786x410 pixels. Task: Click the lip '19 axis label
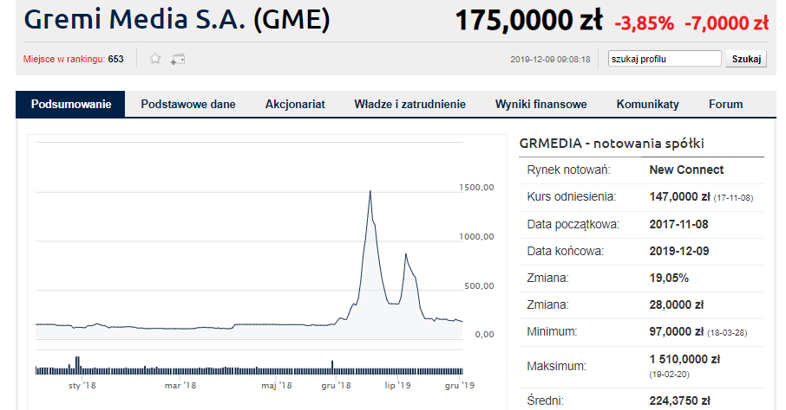click(398, 385)
